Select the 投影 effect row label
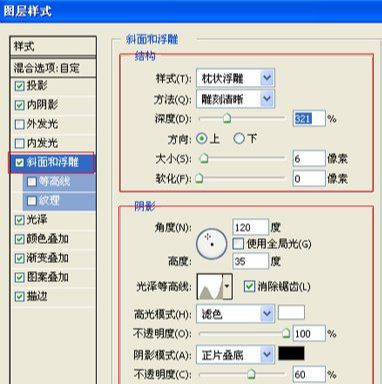This screenshot has width=382, height=384. [37, 86]
